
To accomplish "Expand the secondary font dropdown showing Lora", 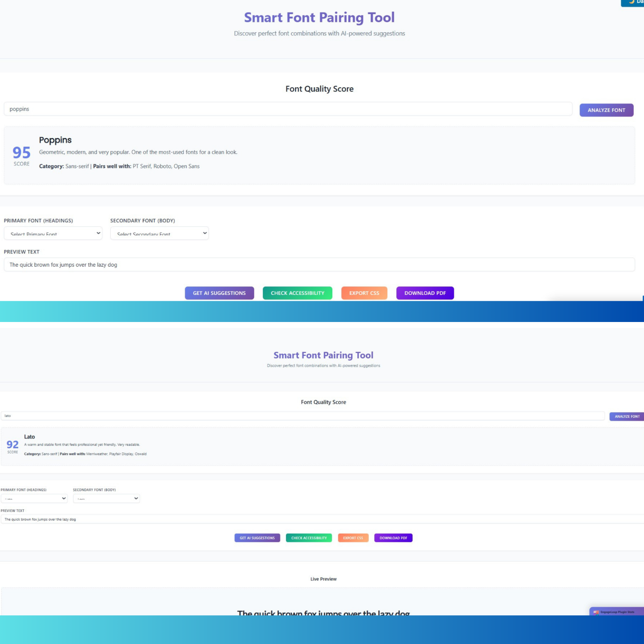I will point(106,498).
